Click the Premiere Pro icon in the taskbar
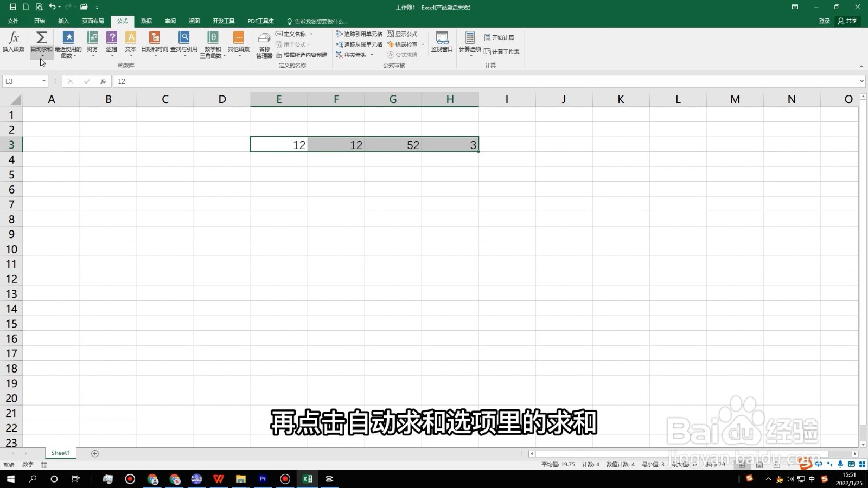Image resolution: width=868 pixels, height=488 pixels. pos(263,479)
